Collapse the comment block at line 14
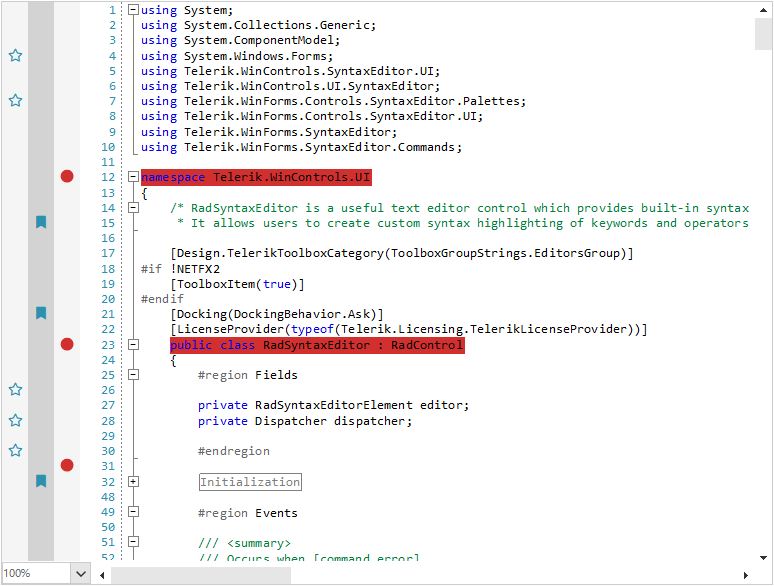The height and width of the screenshot is (586, 774). 133,207
